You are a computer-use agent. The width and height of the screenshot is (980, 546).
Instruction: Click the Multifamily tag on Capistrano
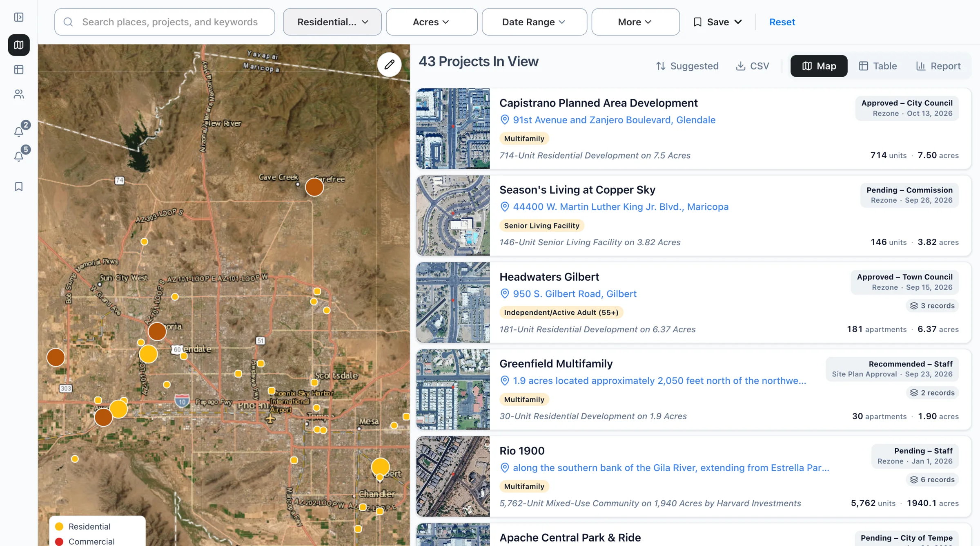pyautogui.click(x=524, y=139)
